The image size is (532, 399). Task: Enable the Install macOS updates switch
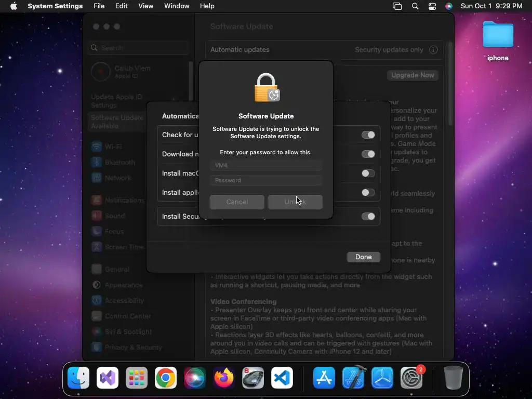point(368,174)
